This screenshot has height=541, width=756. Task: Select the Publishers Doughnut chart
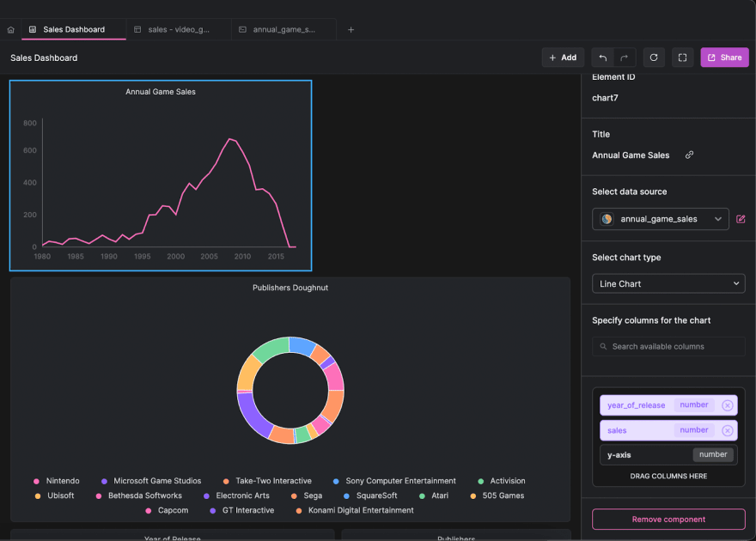tap(290, 399)
